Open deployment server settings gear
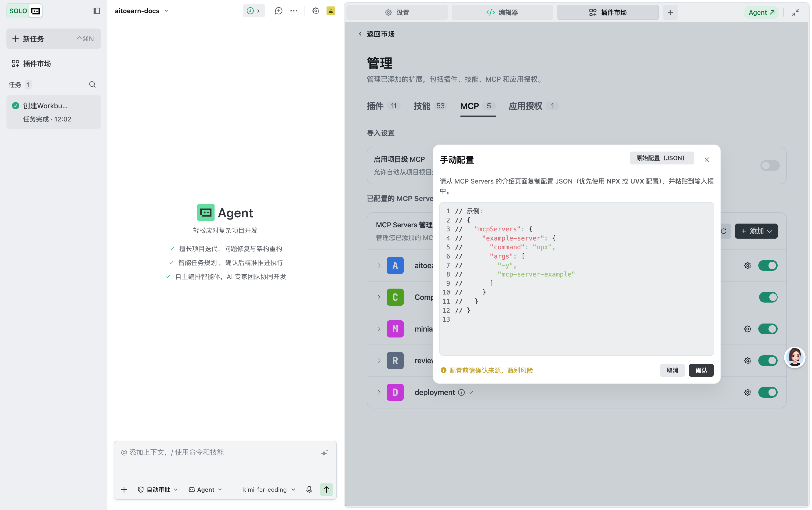 747,392
